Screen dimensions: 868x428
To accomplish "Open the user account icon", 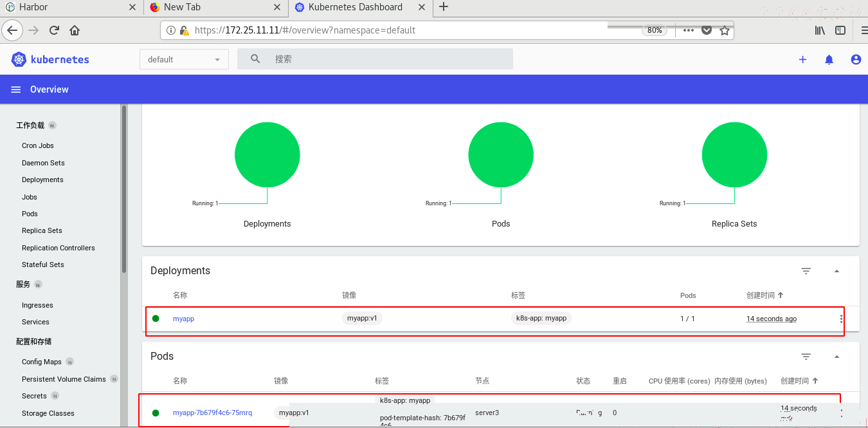I will pos(856,59).
